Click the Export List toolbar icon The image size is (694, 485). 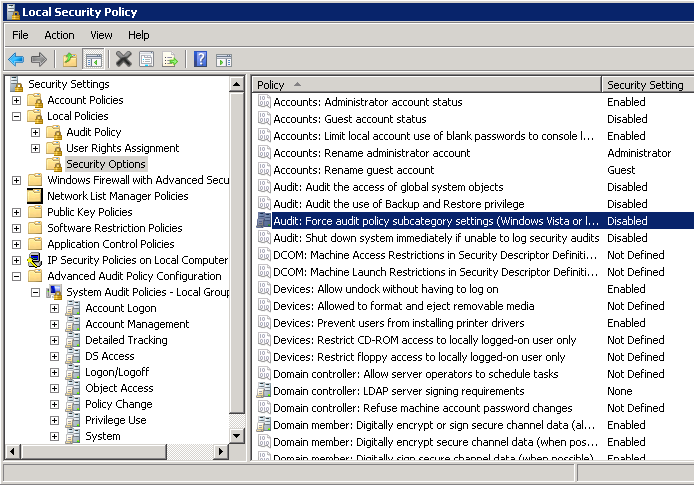[x=170, y=59]
